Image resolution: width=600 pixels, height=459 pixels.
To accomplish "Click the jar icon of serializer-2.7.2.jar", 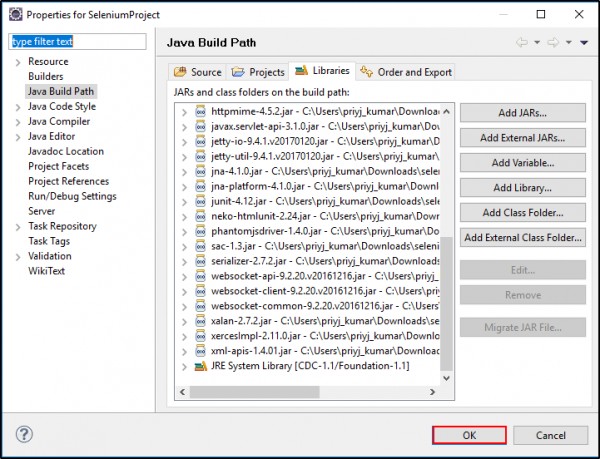I will 201,261.
